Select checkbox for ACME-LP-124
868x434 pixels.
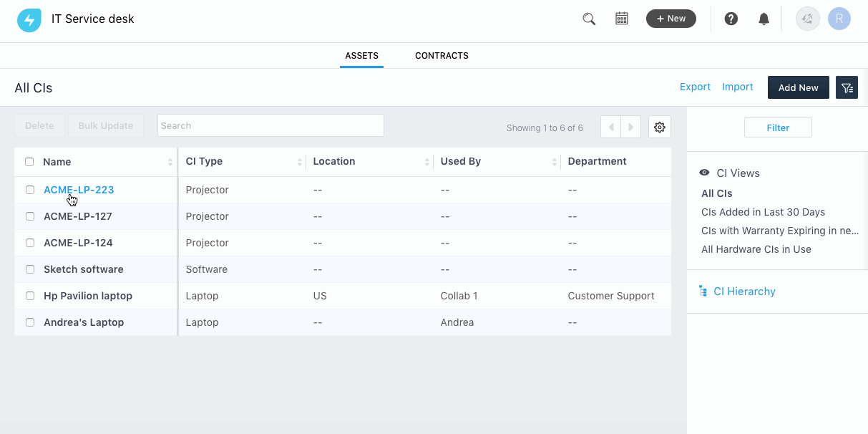point(30,243)
